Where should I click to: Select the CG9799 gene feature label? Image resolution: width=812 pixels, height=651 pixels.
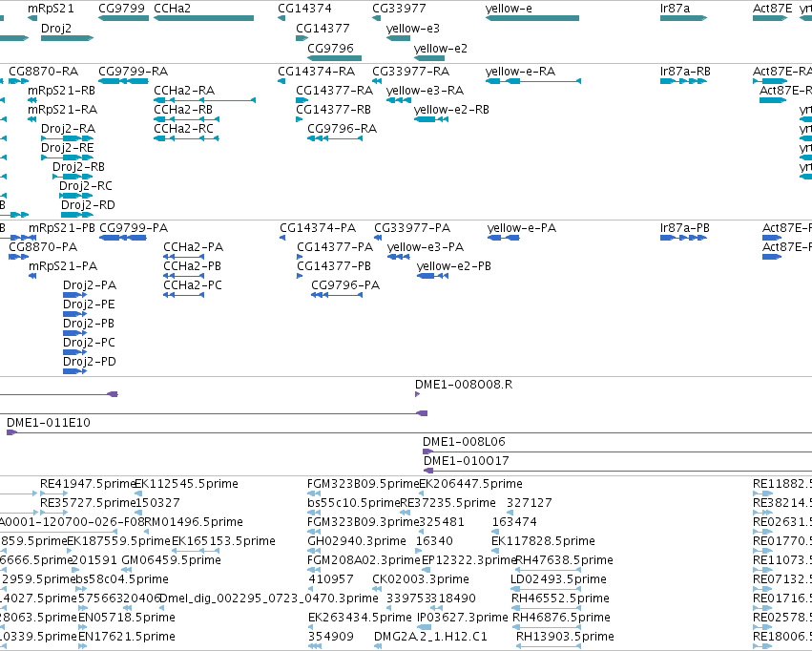tap(121, 9)
